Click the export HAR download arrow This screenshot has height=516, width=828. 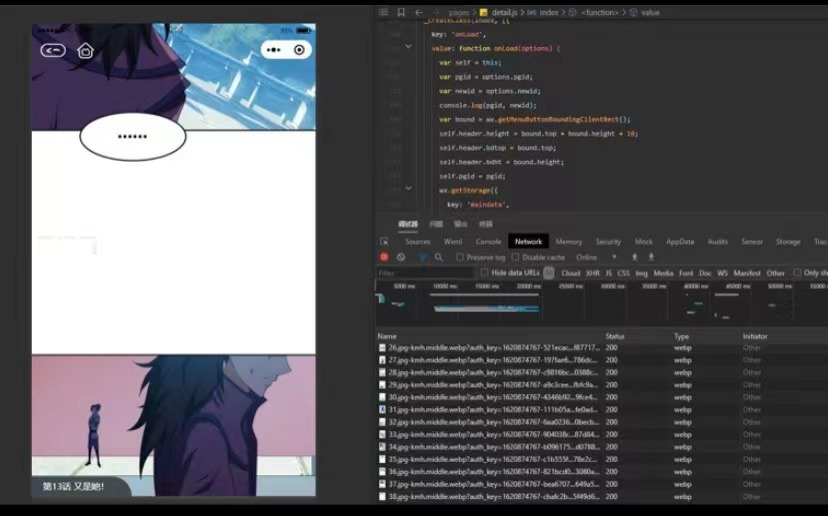651,257
